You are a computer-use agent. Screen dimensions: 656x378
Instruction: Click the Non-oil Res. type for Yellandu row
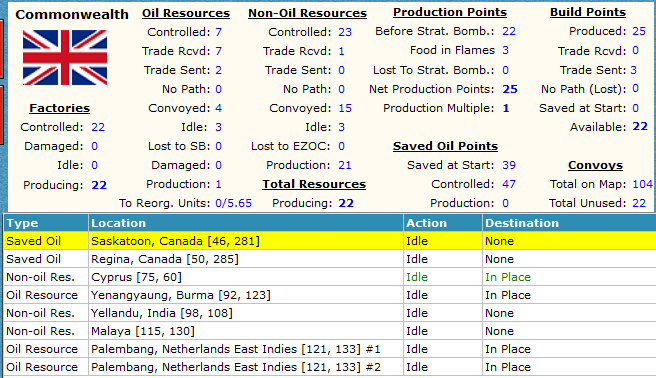tap(40, 313)
